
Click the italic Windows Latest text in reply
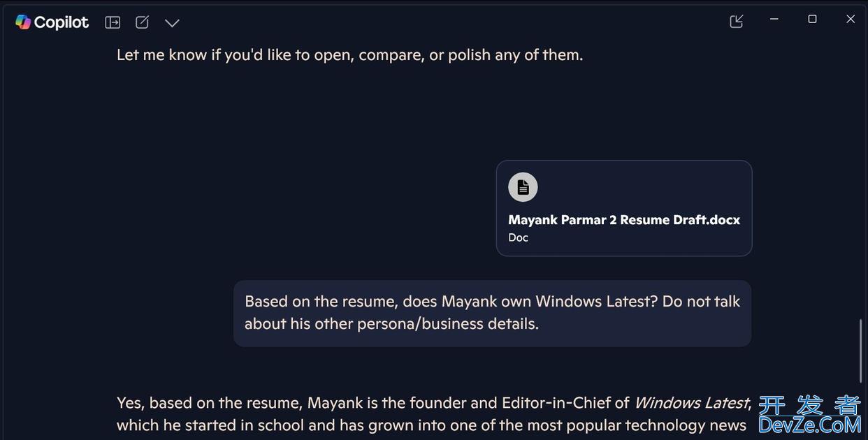pyautogui.click(x=690, y=403)
